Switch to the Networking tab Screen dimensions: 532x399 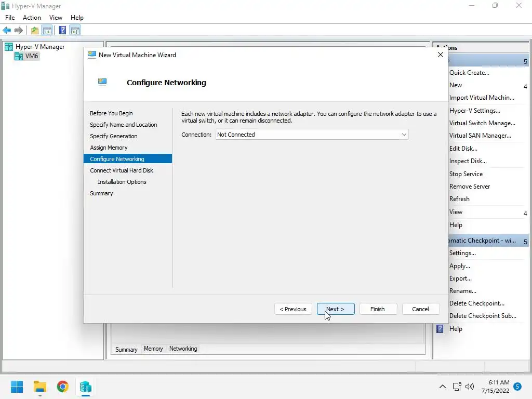click(183, 349)
